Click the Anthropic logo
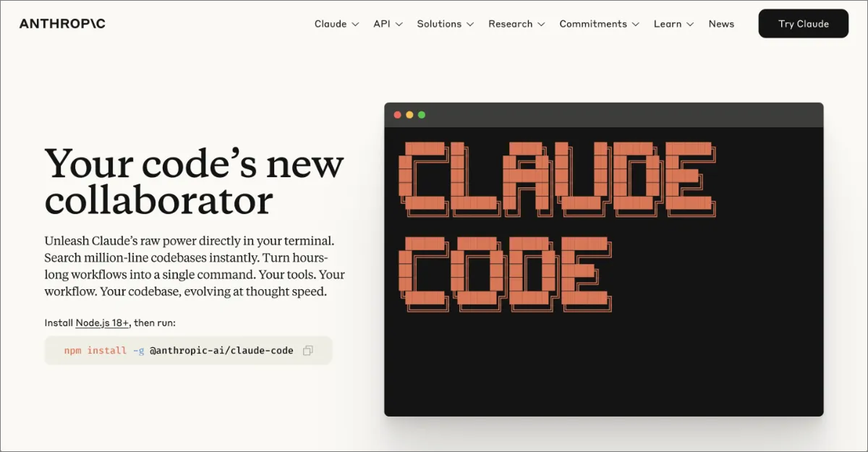The width and height of the screenshot is (868, 452). [x=62, y=24]
